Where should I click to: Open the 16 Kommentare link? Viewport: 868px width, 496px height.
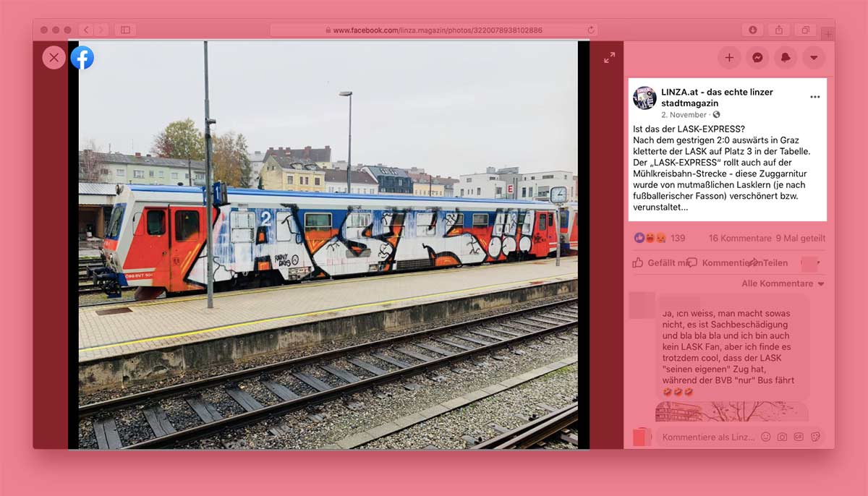click(739, 238)
